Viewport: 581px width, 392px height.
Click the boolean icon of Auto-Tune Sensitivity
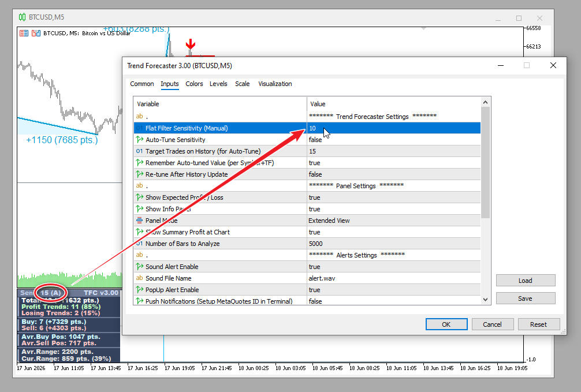[139, 140]
